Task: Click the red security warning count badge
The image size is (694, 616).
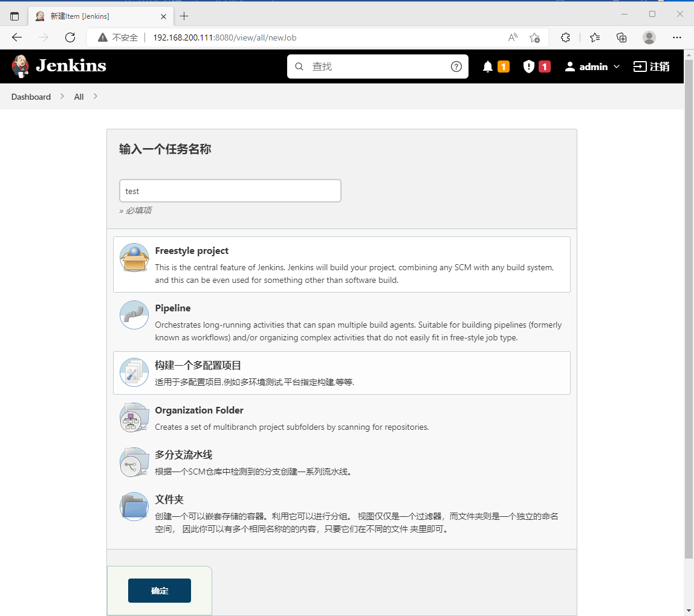Action: point(545,66)
